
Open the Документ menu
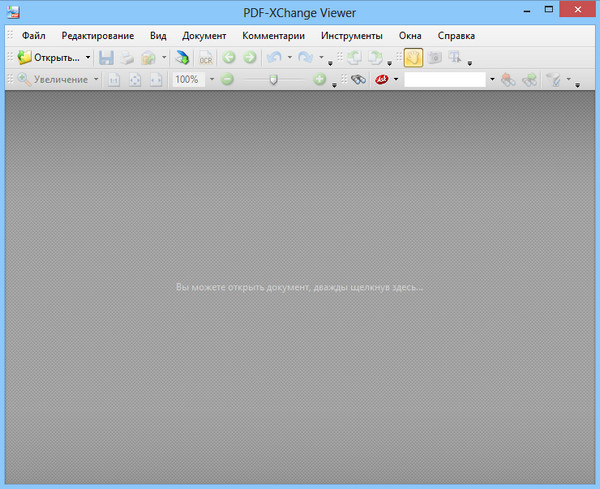[x=204, y=36]
